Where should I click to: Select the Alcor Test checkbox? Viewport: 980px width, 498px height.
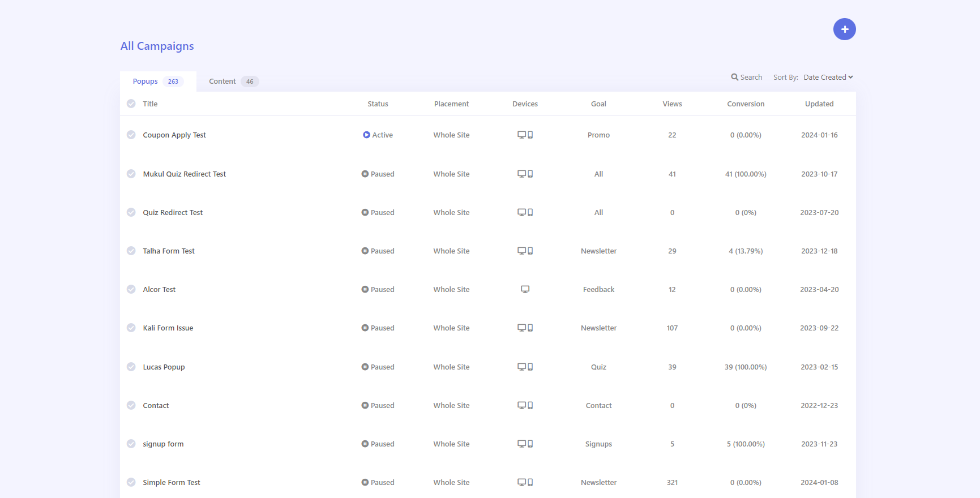click(131, 289)
